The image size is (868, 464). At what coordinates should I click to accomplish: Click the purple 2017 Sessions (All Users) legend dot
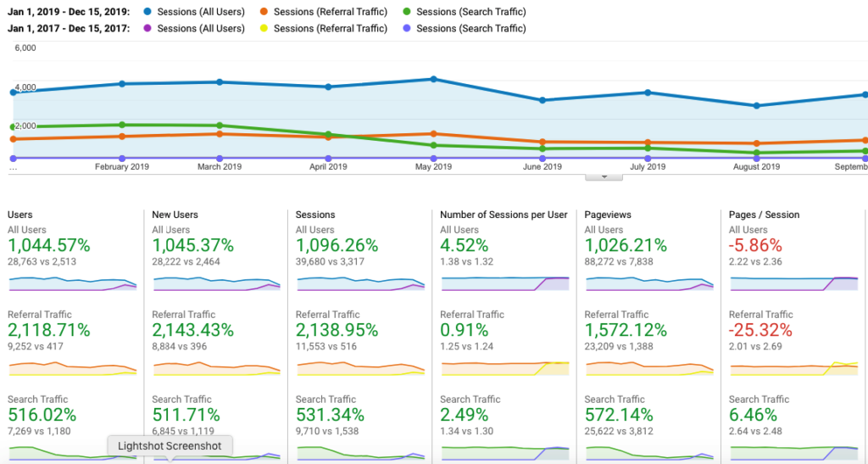[147, 28]
